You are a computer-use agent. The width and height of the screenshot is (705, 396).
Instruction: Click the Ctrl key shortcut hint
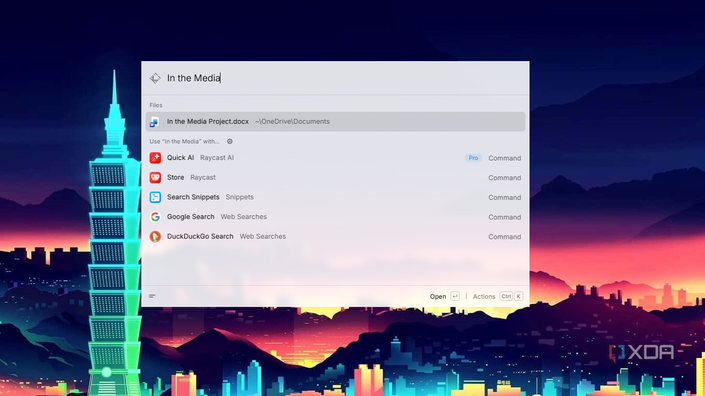pyautogui.click(x=506, y=296)
